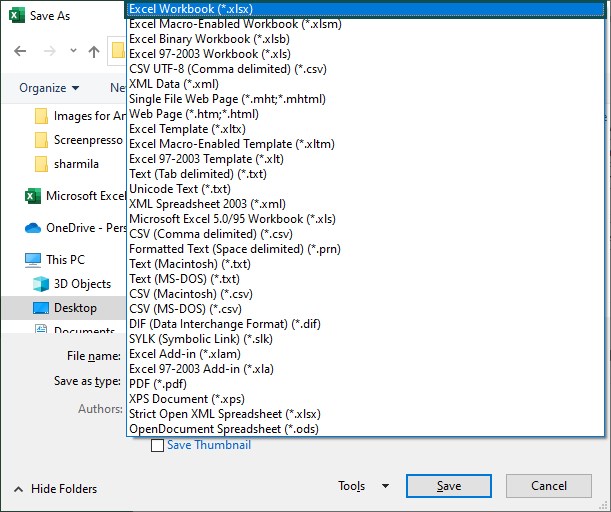Choose SYLK (Symbolic Link) (*.slk)
Image resolution: width=611 pixels, height=512 pixels.
365,339
